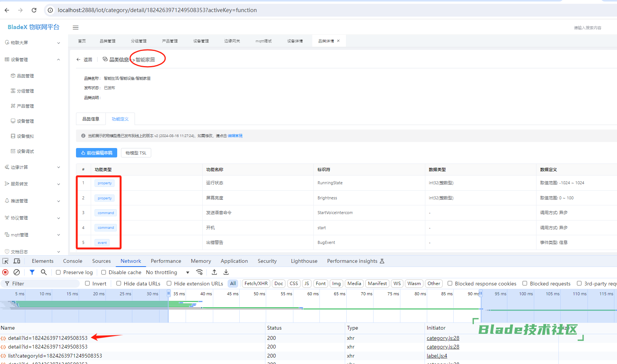The height and width of the screenshot is (364, 617).
Task: Open the DevTools Console tab
Action: pos(73,261)
